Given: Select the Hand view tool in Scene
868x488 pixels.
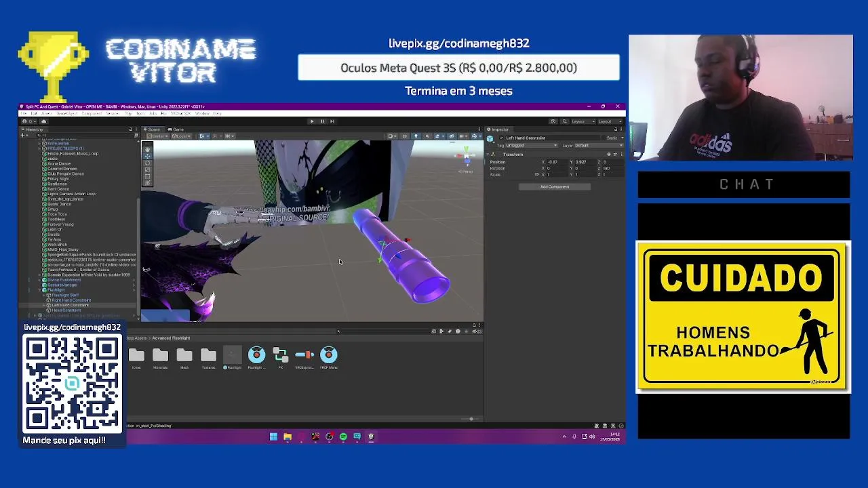Looking at the screenshot, I should coord(147,149).
